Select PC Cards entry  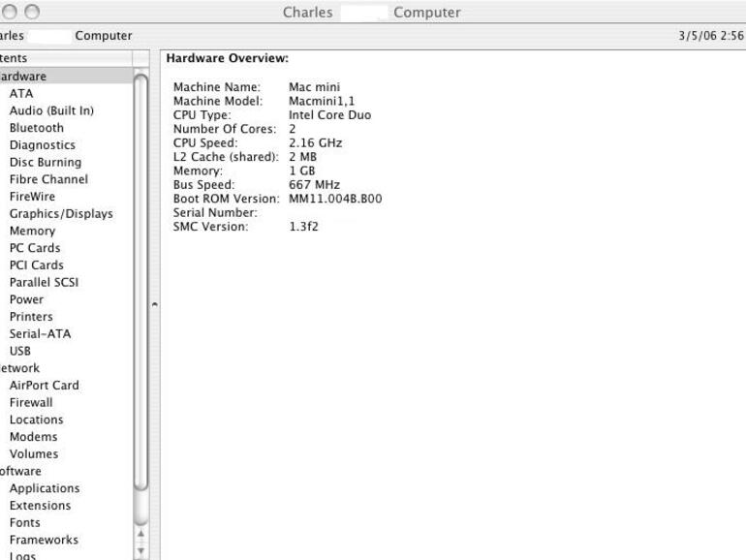pos(35,248)
